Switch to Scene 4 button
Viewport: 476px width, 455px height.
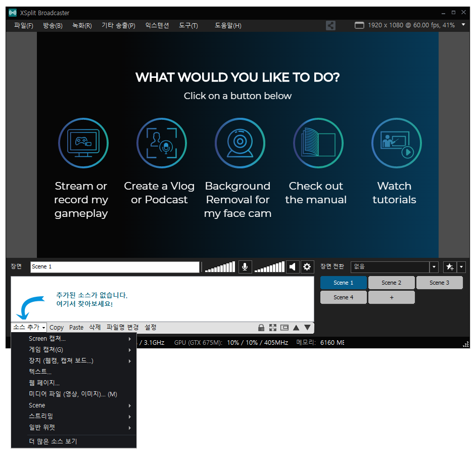[343, 297]
